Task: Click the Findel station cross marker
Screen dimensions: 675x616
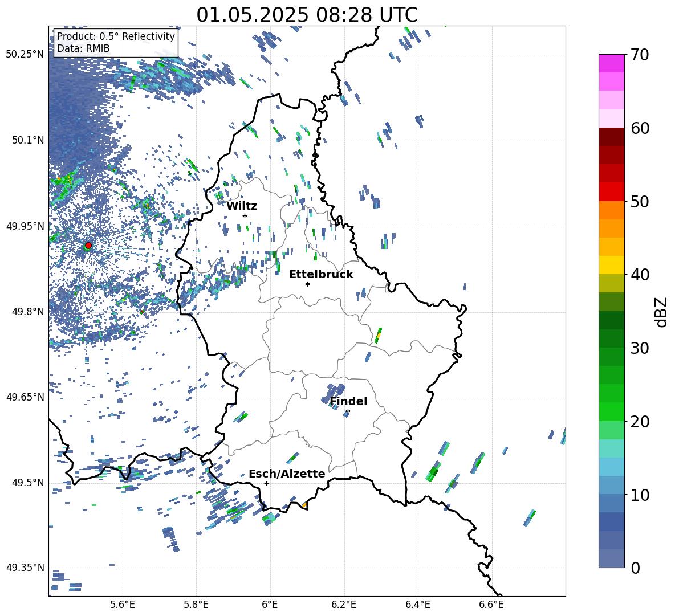Action: pos(348,411)
